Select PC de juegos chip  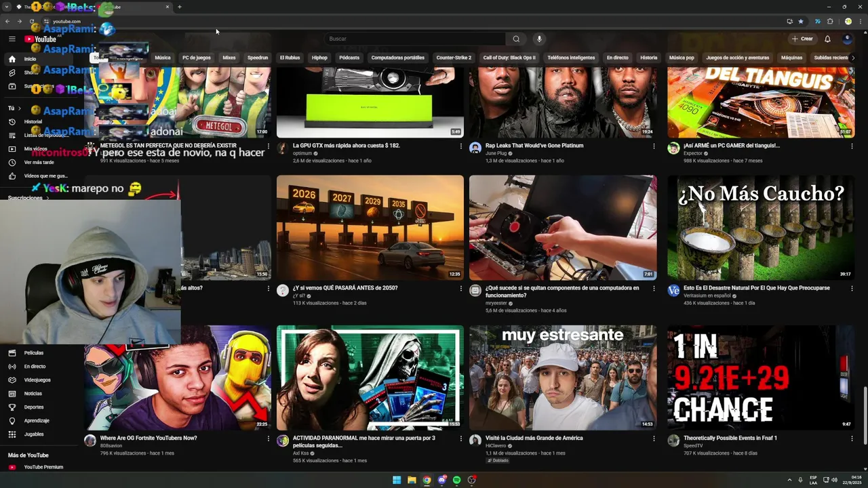tap(196, 58)
